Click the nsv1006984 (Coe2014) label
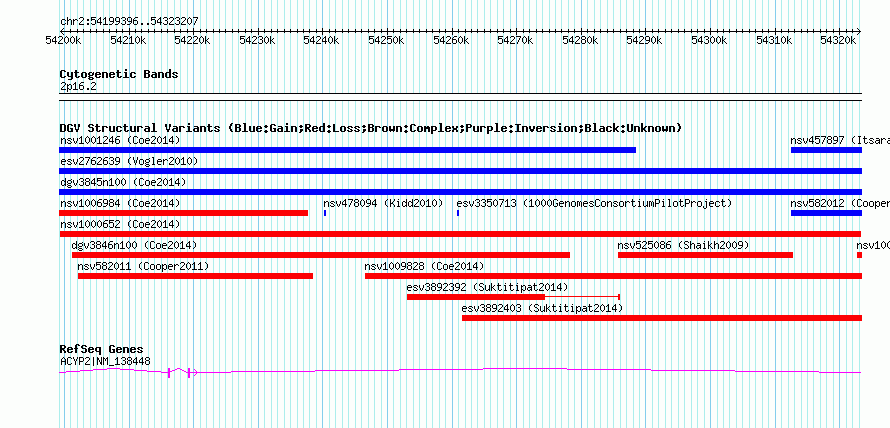 click(x=120, y=203)
